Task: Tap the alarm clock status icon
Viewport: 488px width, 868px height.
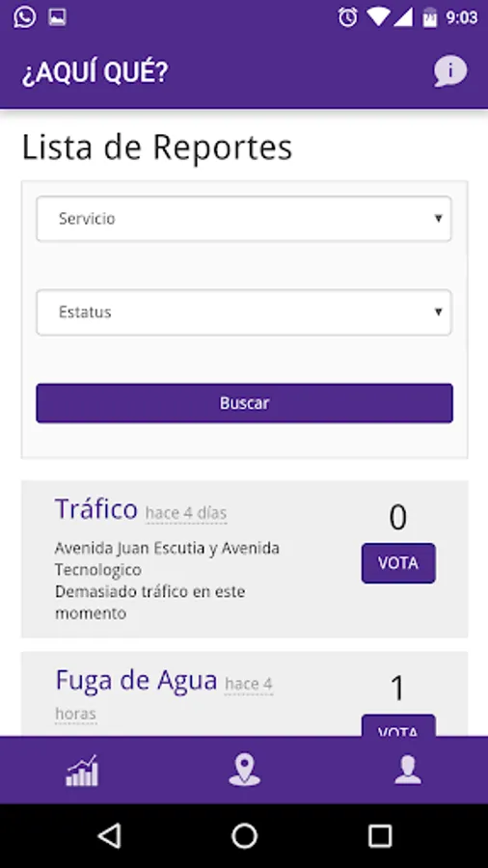Action: [347, 17]
